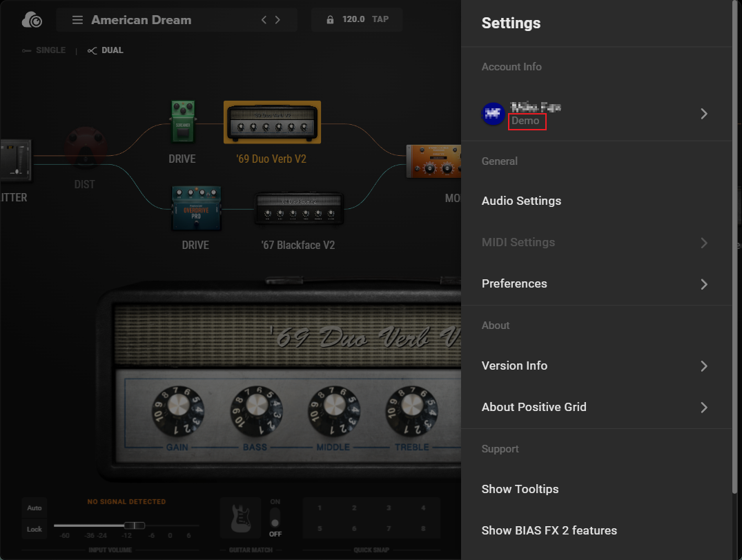Viewport: 742px width, 560px height.
Task: Click the Settings panel title
Action: 511,23
